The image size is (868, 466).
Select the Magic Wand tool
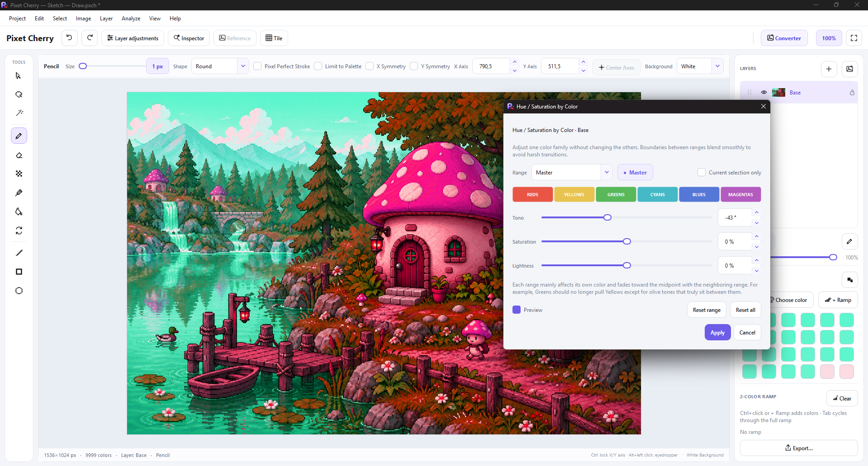tap(19, 113)
